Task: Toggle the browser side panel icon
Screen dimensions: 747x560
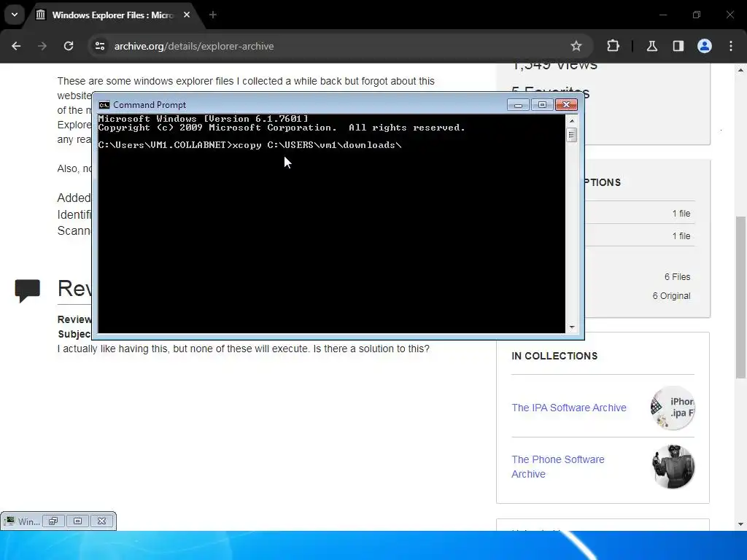Action: (x=678, y=46)
